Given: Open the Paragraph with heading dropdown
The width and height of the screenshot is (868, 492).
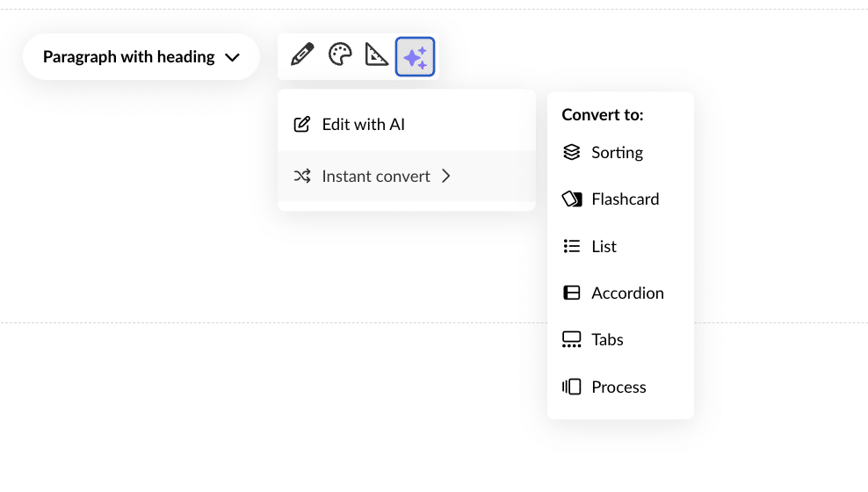Looking at the screenshot, I should (x=129, y=57).
